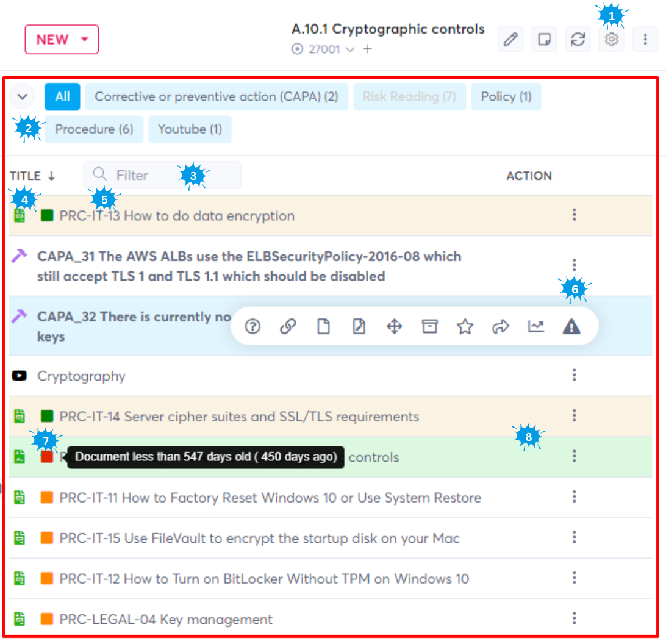Select the Procedure (6) filter tab
The height and width of the screenshot is (644, 666).
point(94,129)
